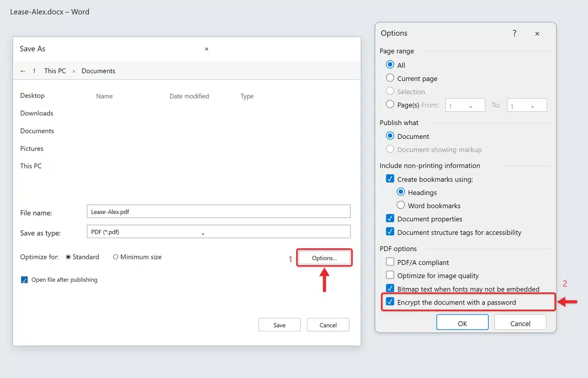This screenshot has width=588, height=378.
Task: Click the Options... button
Action: coord(324,258)
